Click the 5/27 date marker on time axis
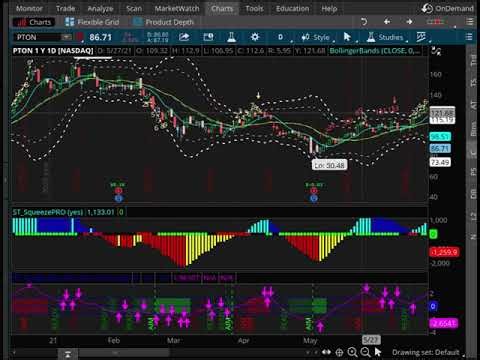Screen dimensions: 480x360 [x=371, y=340]
